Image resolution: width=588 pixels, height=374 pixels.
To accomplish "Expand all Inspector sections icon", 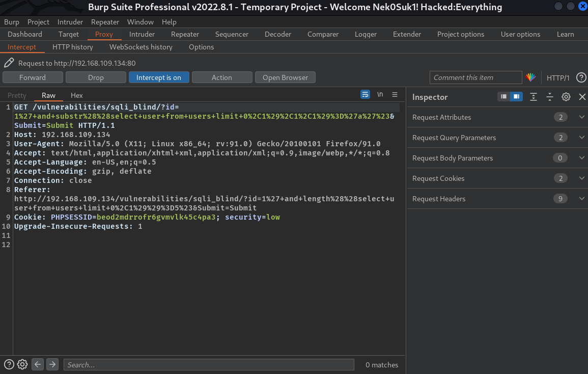I will pyautogui.click(x=533, y=97).
